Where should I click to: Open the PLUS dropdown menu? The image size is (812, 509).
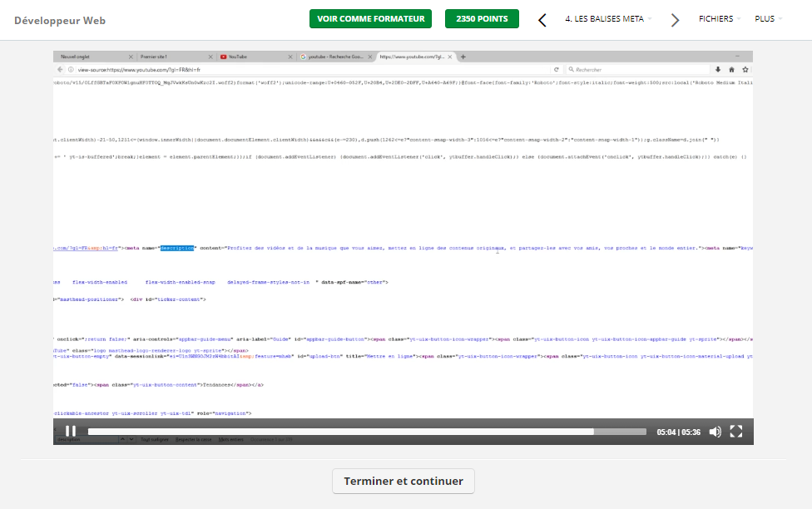[768, 19]
